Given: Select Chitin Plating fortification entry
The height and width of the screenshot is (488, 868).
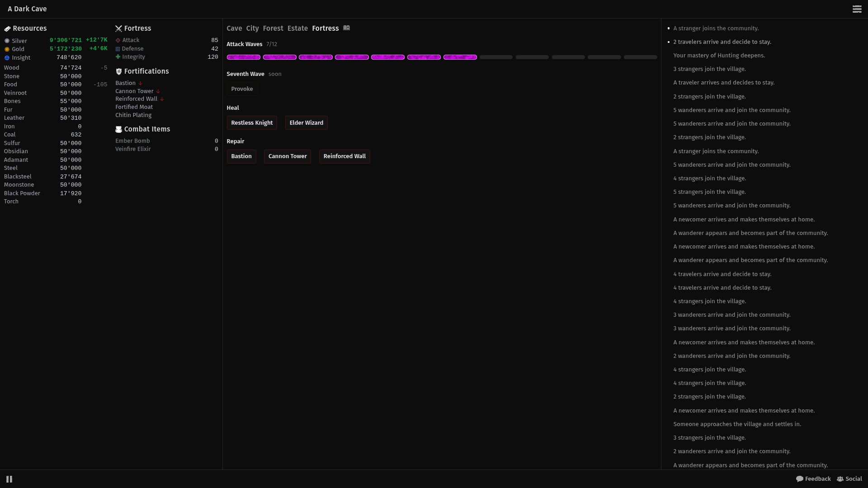Looking at the screenshot, I should click(x=133, y=115).
